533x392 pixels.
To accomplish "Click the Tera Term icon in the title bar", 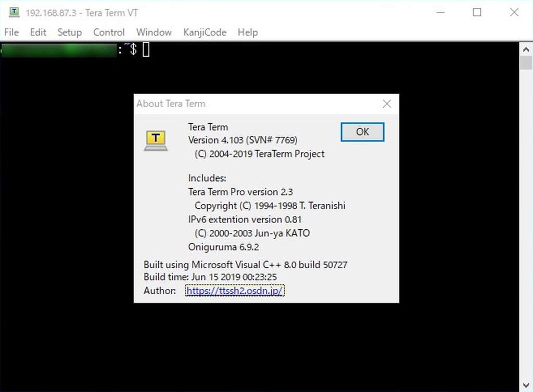I will [14, 12].
